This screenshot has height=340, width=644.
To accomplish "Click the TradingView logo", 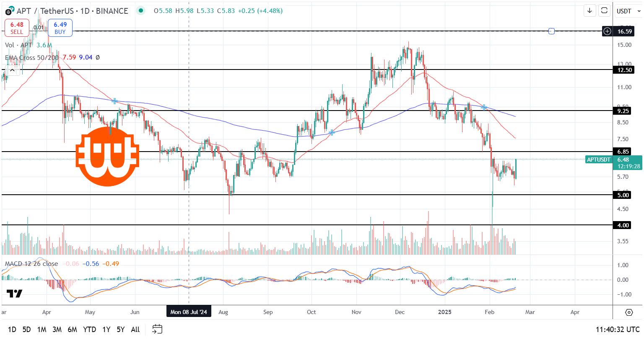I will pos(14,294).
